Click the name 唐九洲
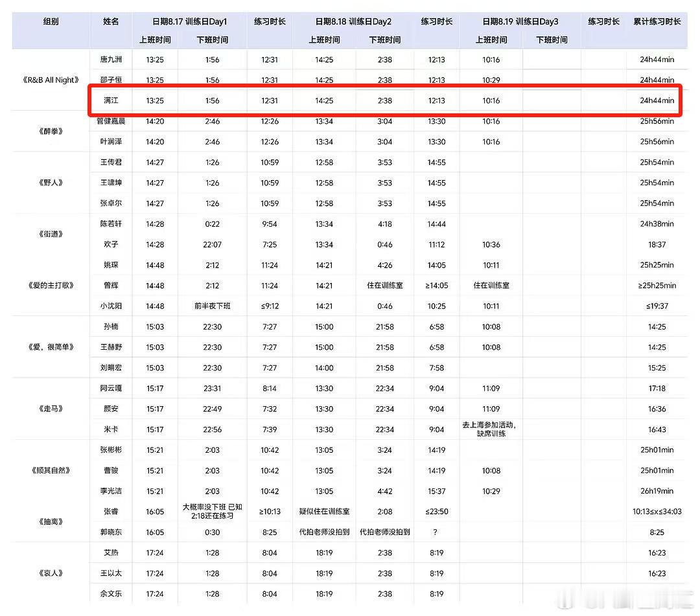Viewport: 700px width, 616px height. pos(111,60)
